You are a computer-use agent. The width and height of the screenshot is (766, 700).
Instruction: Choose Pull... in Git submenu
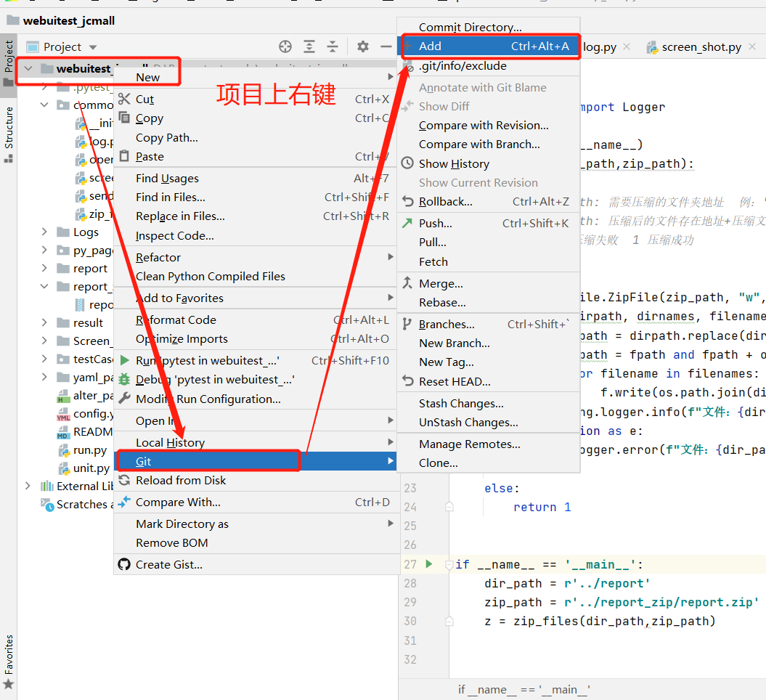point(489,243)
